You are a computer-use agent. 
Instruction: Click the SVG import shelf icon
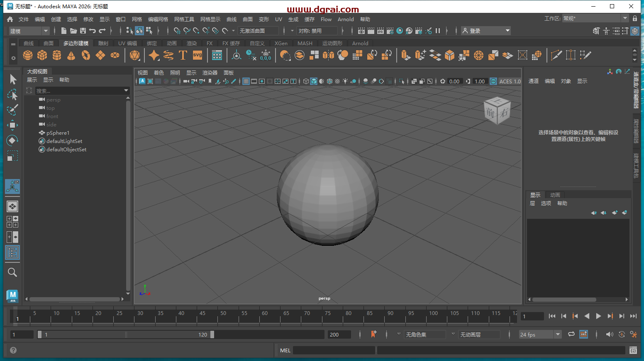198,55
